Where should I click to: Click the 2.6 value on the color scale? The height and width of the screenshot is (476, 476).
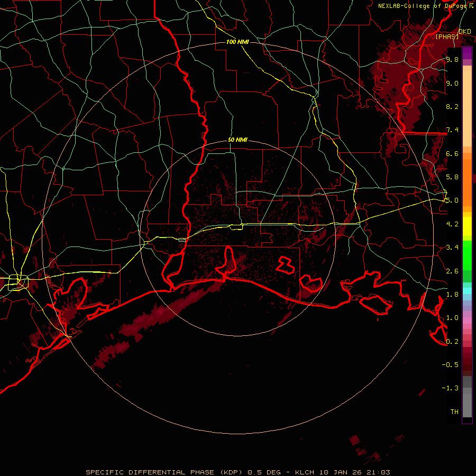coord(452,271)
